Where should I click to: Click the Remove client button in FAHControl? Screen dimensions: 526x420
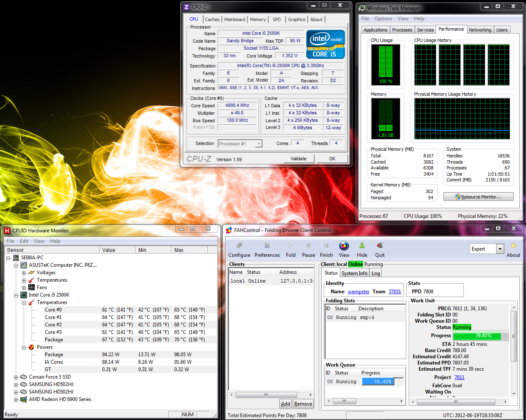[x=303, y=404]
